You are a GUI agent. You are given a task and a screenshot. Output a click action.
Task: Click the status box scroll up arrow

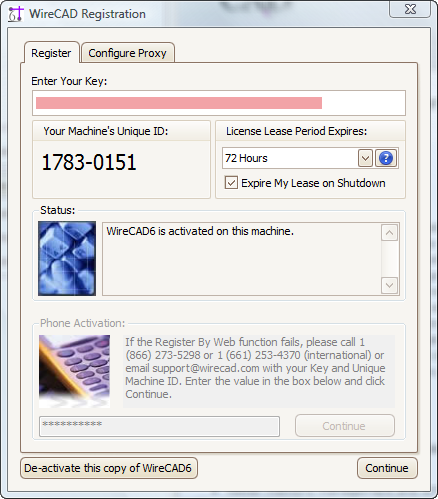coord(389,232)
